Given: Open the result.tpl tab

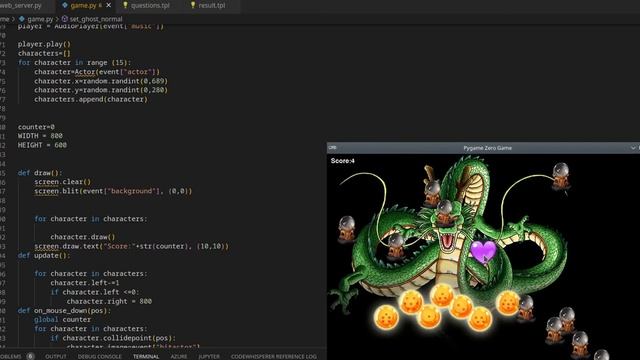Looking at the screenshot, I should (x=211, y=6).
